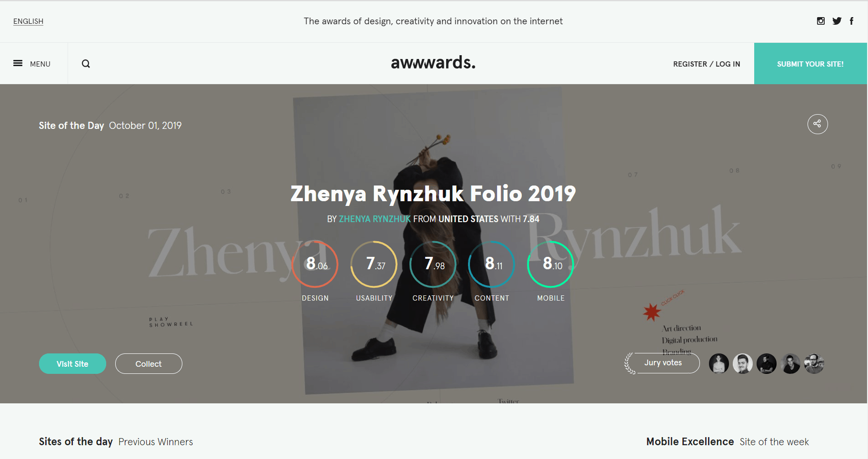Click the first jury member avatar
This screenshot has height=459, width=868.
tap(719, 364)
